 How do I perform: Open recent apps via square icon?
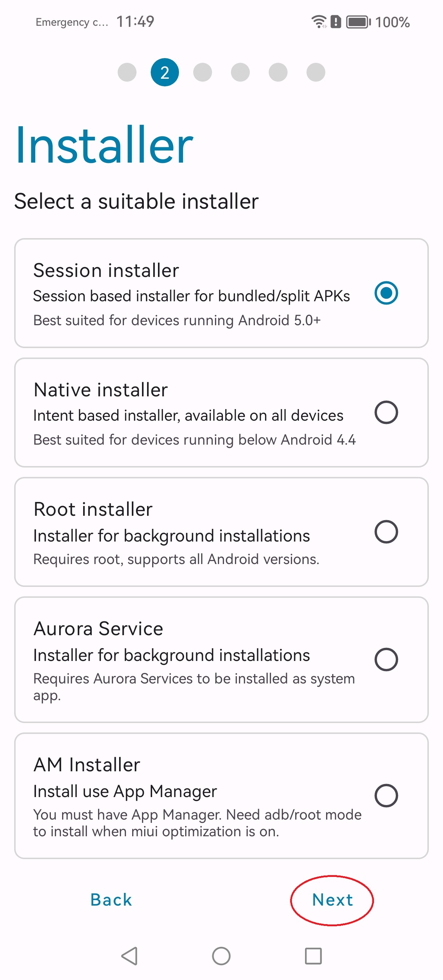pos(313,956)
